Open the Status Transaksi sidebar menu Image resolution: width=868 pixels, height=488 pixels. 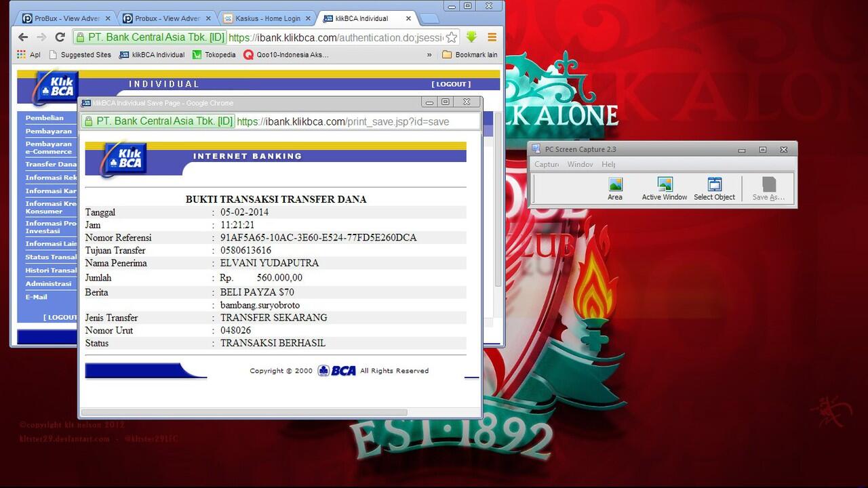click(51, 257)
